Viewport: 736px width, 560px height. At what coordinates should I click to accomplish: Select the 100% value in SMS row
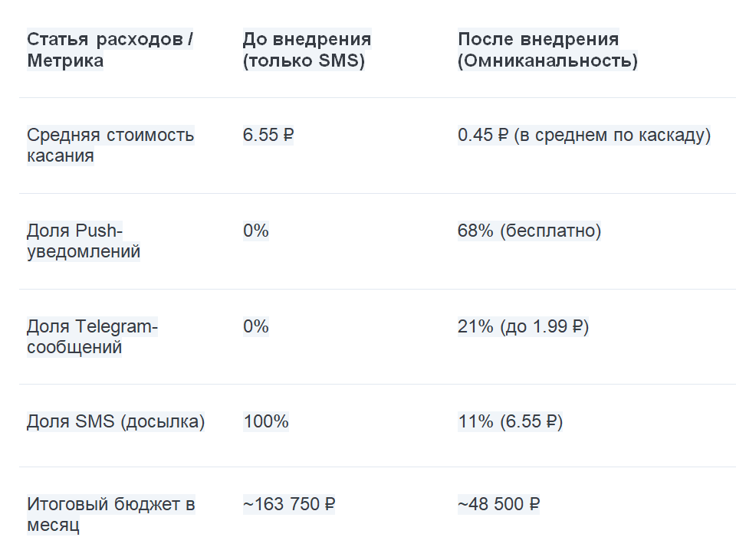pyautogui.click(x=266, y=422)
